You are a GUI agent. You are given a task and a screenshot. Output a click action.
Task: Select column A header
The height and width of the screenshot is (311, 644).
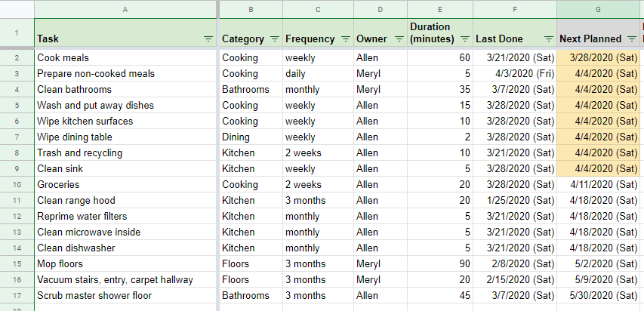[125, 9]
